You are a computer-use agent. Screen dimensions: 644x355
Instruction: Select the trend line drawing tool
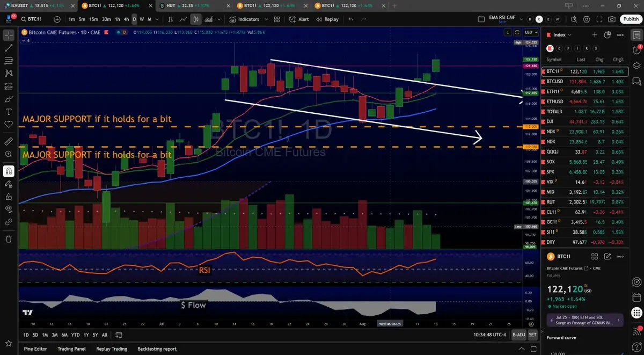tap(9, 48)
